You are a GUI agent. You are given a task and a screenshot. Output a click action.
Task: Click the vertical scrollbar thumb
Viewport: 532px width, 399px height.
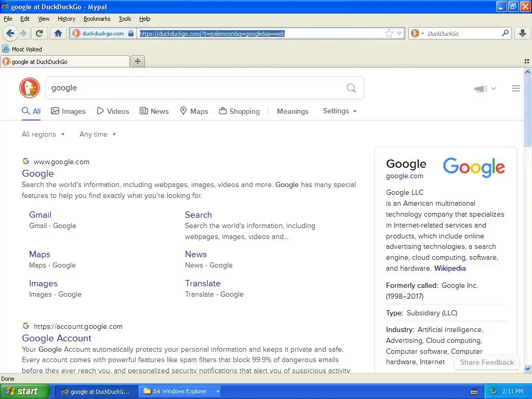[x=527, y=111]
